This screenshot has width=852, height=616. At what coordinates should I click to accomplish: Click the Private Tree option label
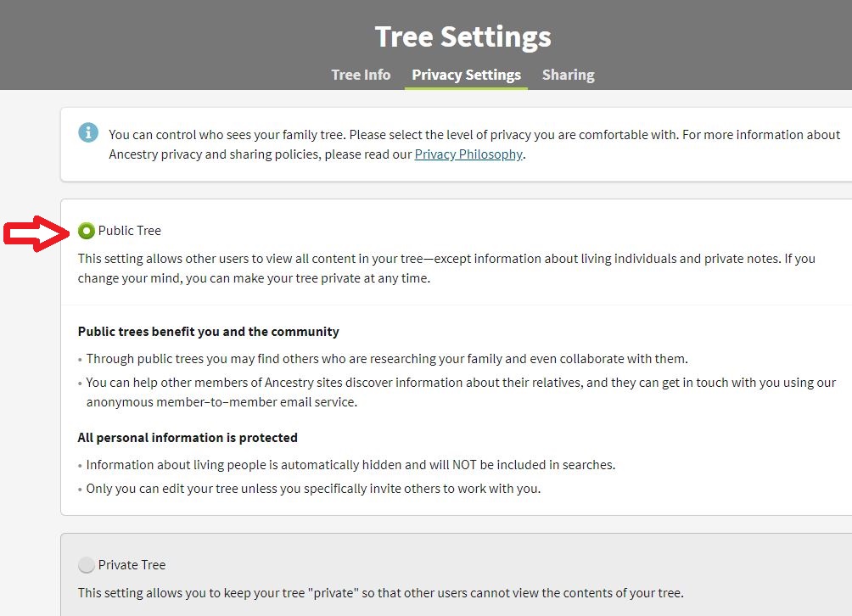tap(132, 565)
